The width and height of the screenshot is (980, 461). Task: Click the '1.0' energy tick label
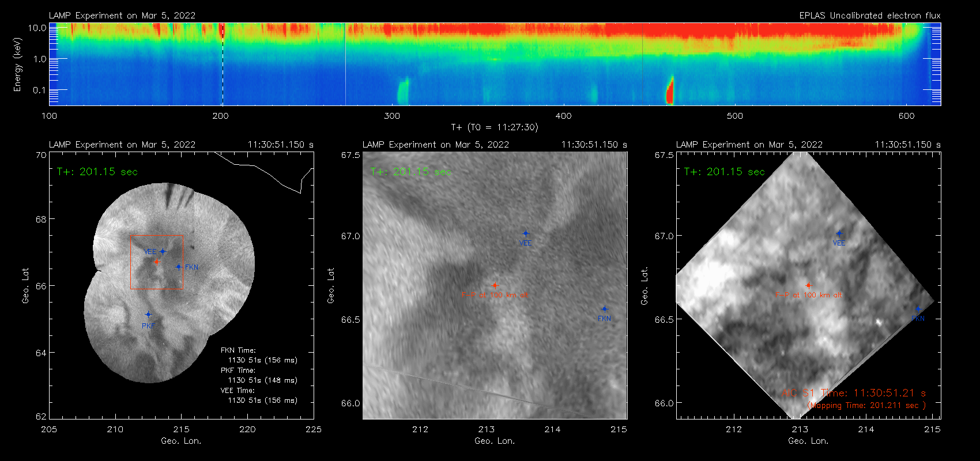(x=40, y=59)
